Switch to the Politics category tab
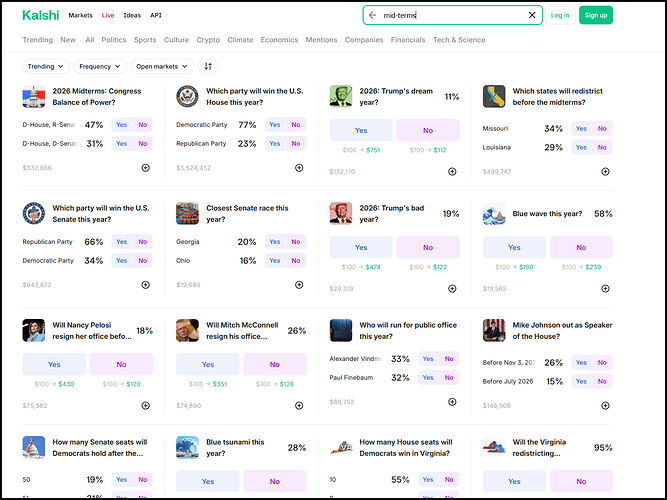 point(113,40)
